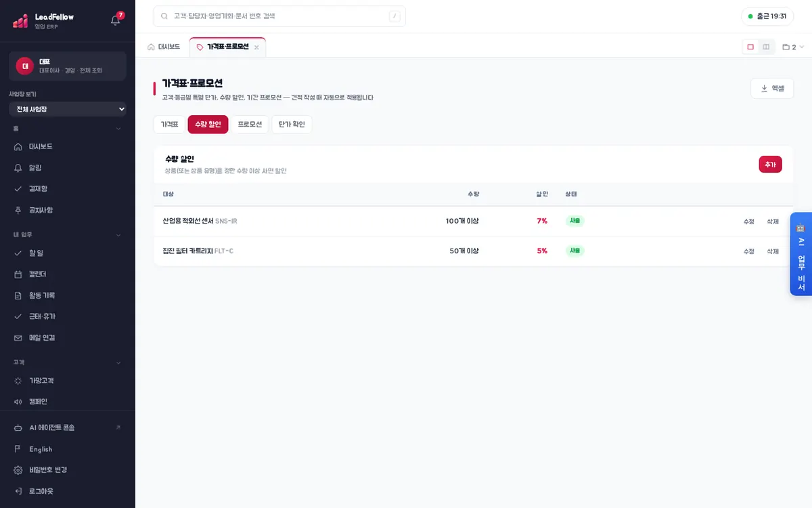Select split-pane layout view icon
The image size is (812, 508).
[766, 47]
